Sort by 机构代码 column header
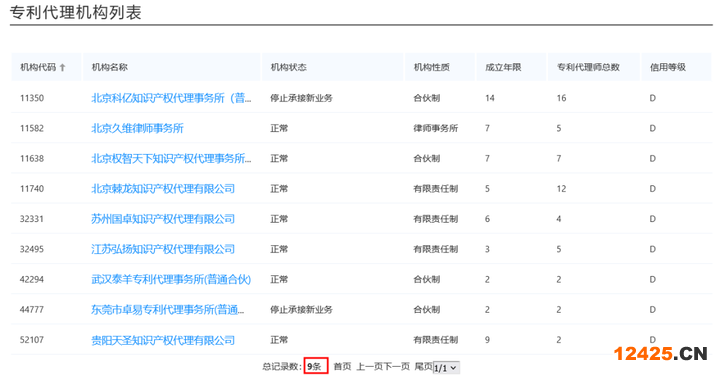720x376 pixels. tap(42, 67)
